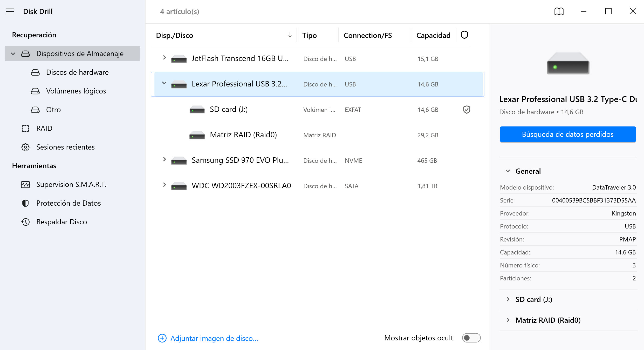The height and width of the screenshot is (350, 644).
Task: Sort by Connection/FS column header
Action: tap(368, 35)
